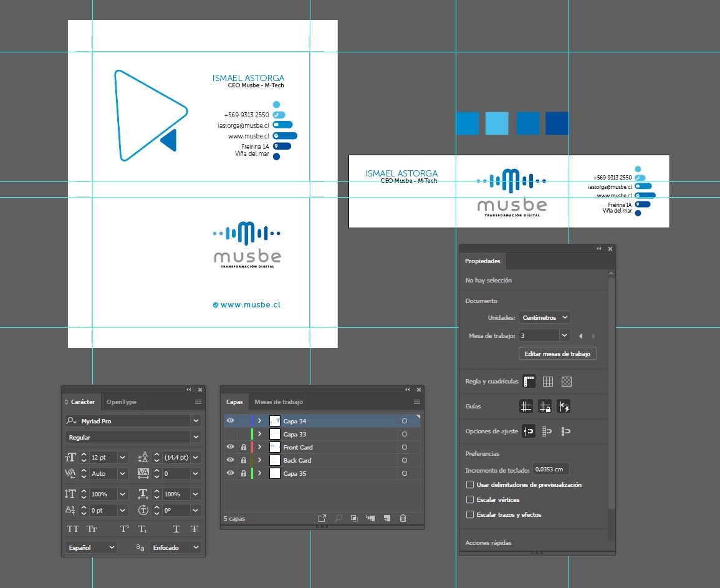
Task: Hide the Back Card layer
Action: [x=231, y=460]
